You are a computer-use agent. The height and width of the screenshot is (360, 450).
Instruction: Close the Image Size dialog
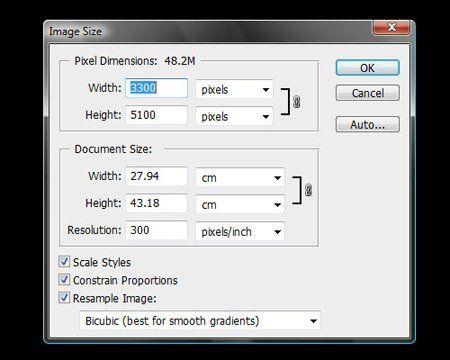point(392,27)
